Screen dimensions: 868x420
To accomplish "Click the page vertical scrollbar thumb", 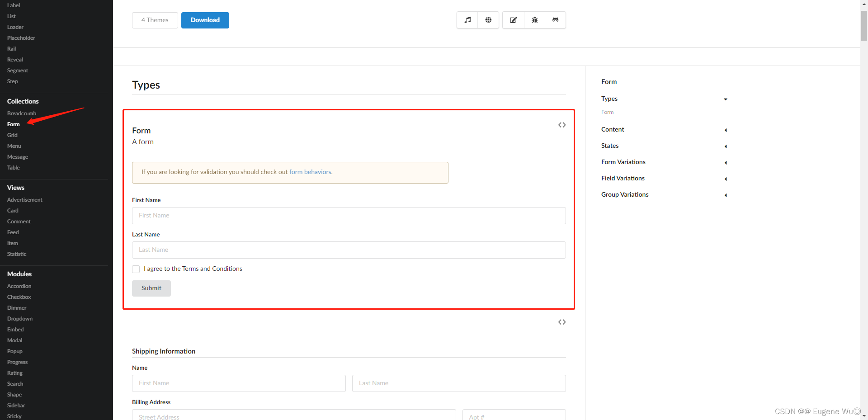I will [x=864, y=25].
